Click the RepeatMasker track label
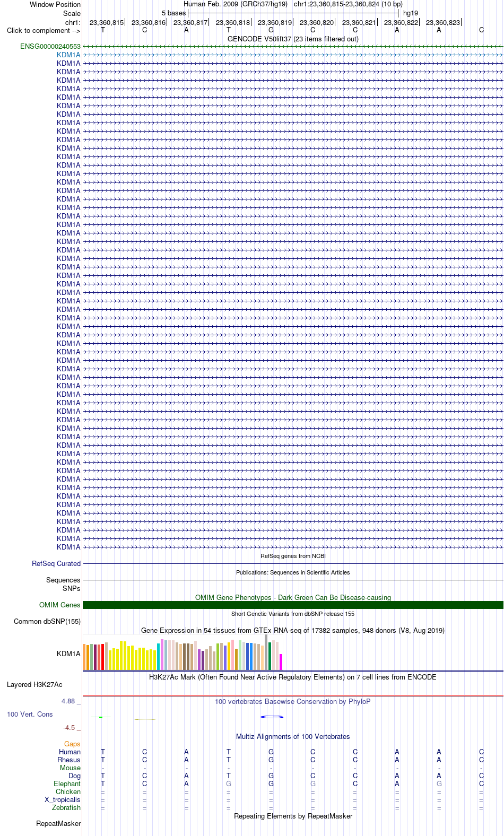504x836 pixels. point(58,824)
